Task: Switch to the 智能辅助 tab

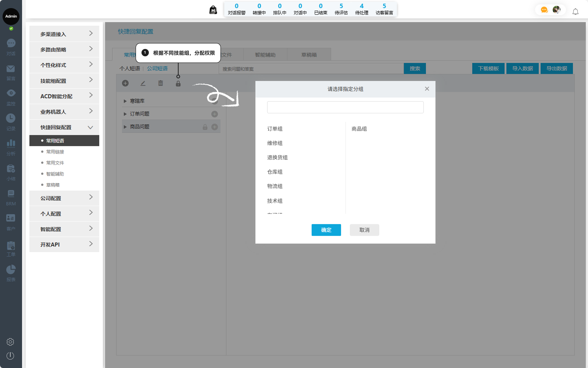Action: click(265, 55)
